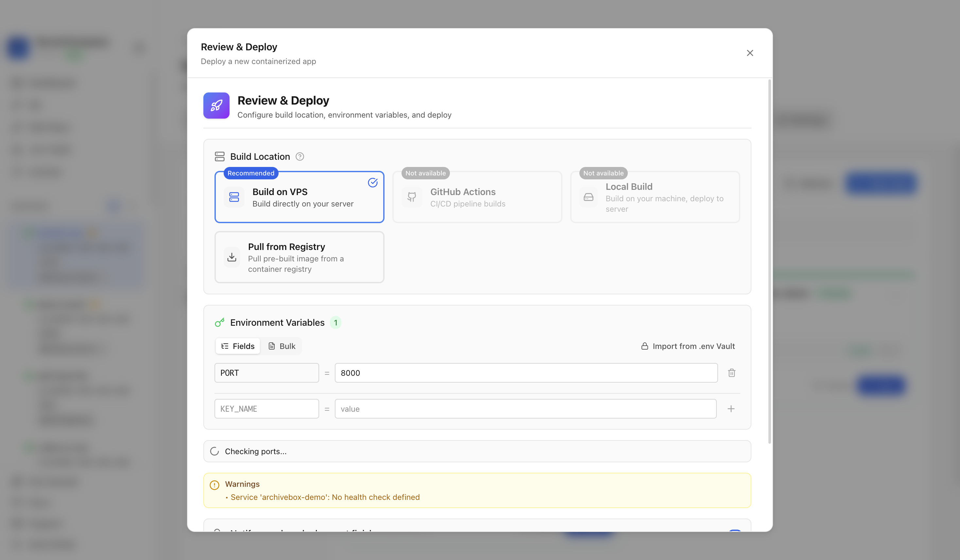
Task: Click the Pull from Registry download icon
Action: tap(231, 257)
